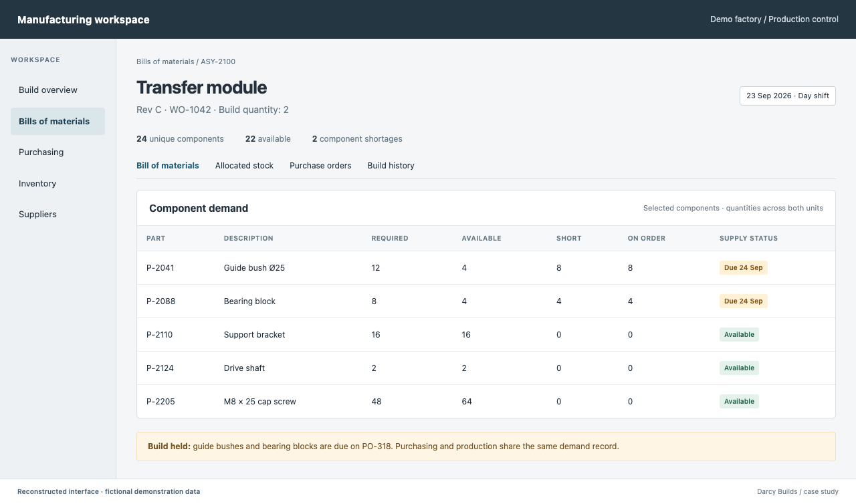The height and width of the screenshot is (504, 856).
Task: Click the Manufacturing workspace title
Action: tap(84, 20)
